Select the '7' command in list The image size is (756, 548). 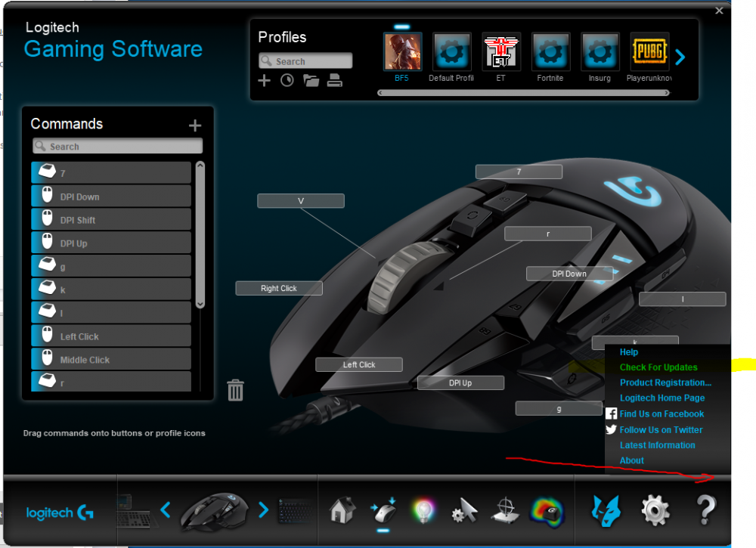pyautogui.click(x=111, y=172)
